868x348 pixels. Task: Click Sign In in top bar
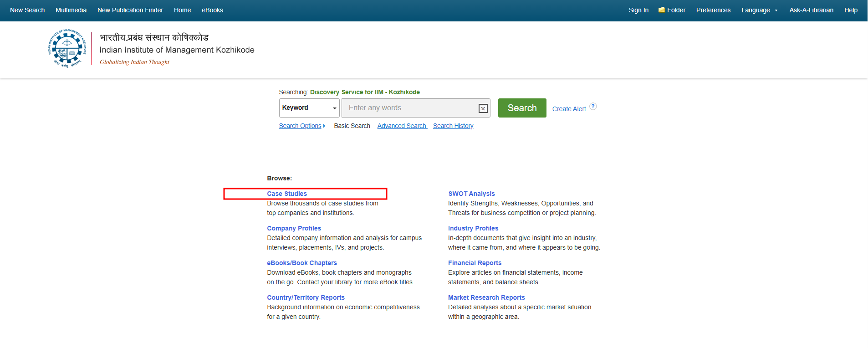pyautogui.click(x=638, y=10)
